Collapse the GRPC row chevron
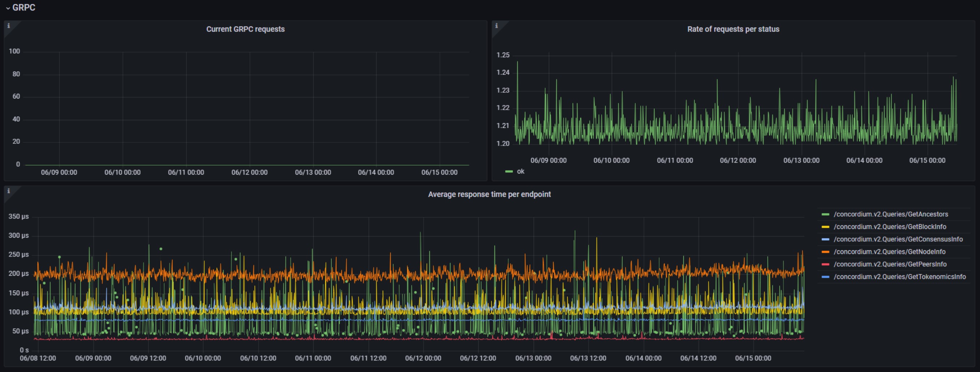Viewport: 980px width, 372px height. tap(8, 8)
